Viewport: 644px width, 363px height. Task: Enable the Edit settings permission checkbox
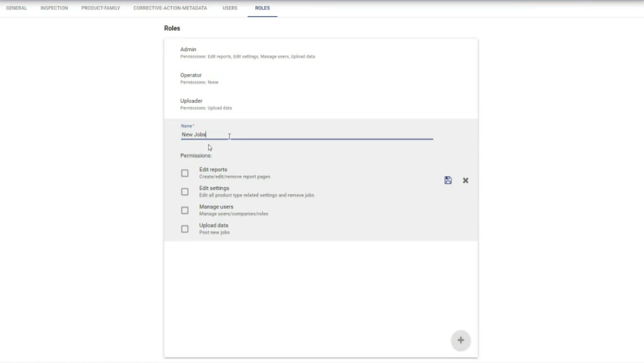185,191
